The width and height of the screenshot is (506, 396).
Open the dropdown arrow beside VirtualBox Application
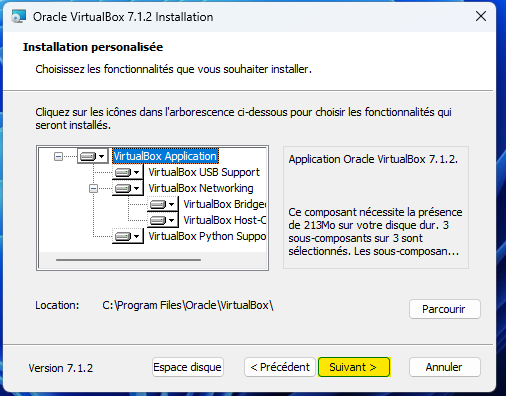pyautogui.click(x=102, y=156)
